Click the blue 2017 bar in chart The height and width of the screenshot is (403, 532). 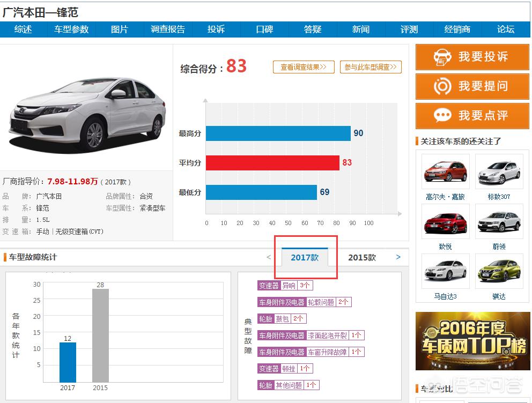click(x=68, y=362)
